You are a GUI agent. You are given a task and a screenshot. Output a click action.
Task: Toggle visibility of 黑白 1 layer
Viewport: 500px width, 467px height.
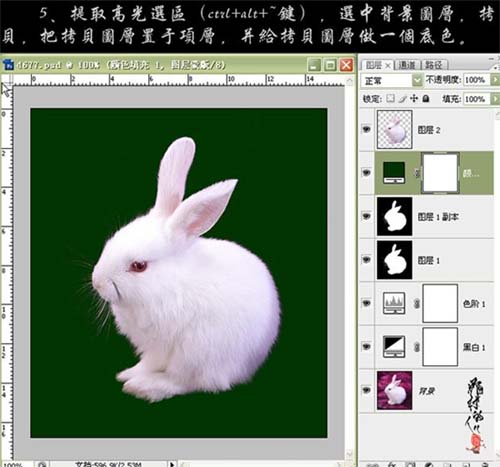click(x=367, y=347)
